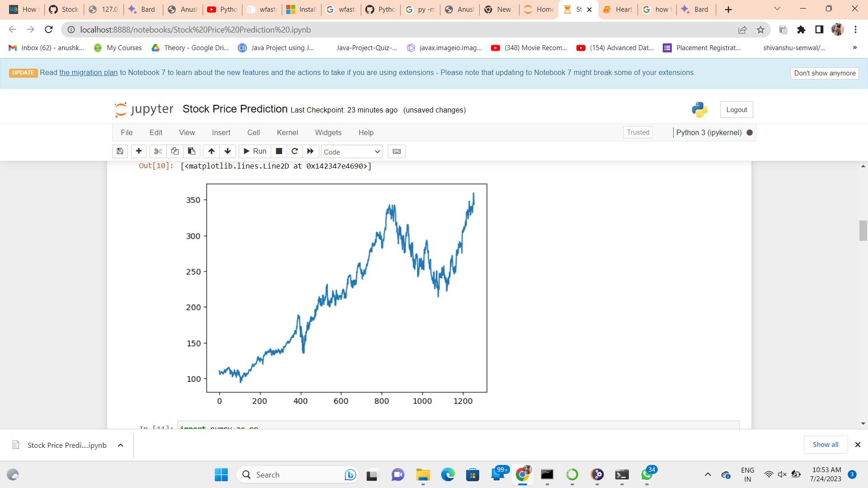Viewport: 868px width, 488px height.
Task: Expand hidden bookmarks chevron
Action: (x=854, y=48)
